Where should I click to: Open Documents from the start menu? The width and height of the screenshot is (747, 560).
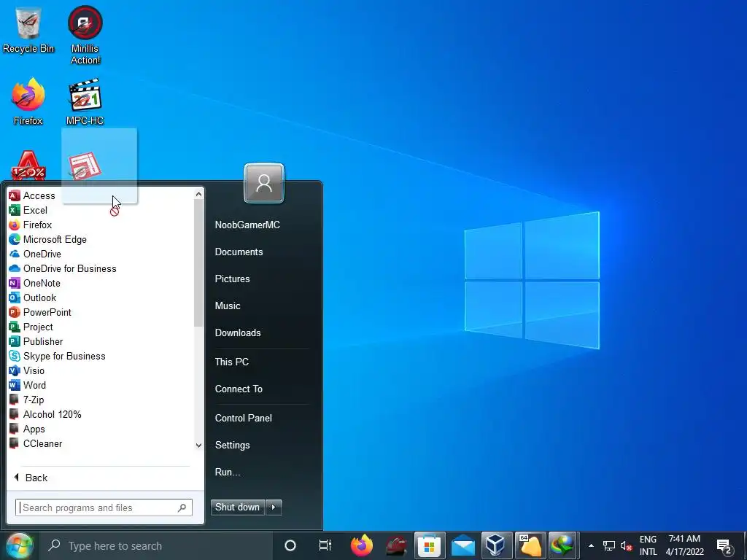point(239,252)
